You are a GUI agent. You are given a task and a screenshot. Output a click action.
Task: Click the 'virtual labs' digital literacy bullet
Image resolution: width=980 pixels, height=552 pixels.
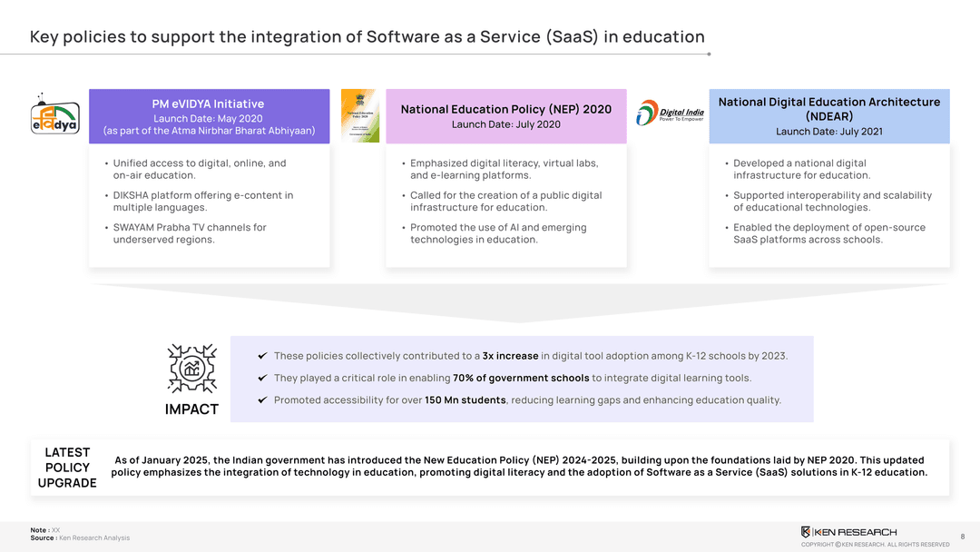pos(504,169)
